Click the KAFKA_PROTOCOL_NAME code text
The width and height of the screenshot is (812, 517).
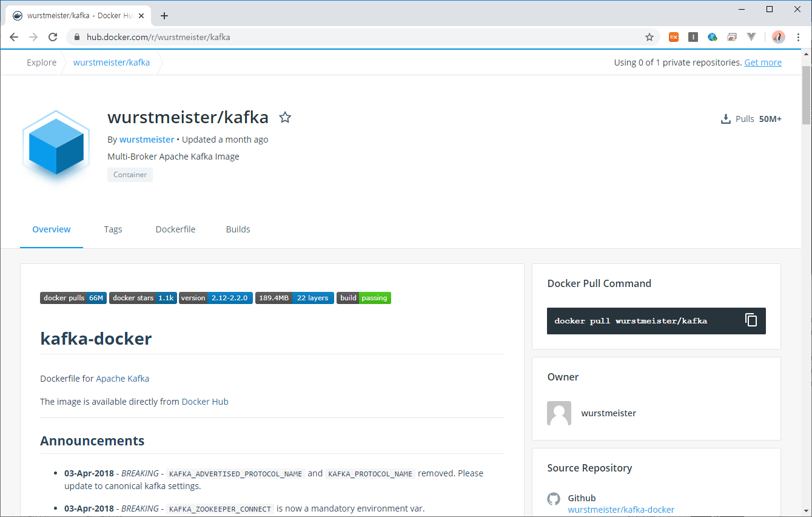(371, 474)
